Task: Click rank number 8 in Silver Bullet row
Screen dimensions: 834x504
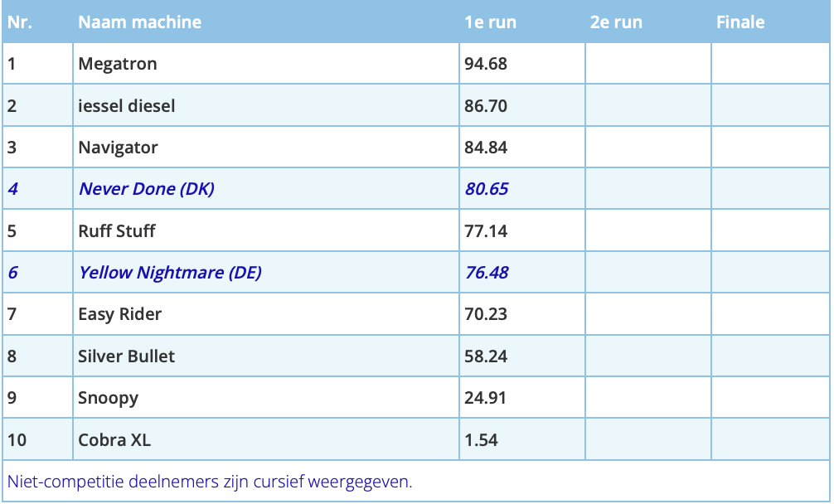Action: point(12,356)
